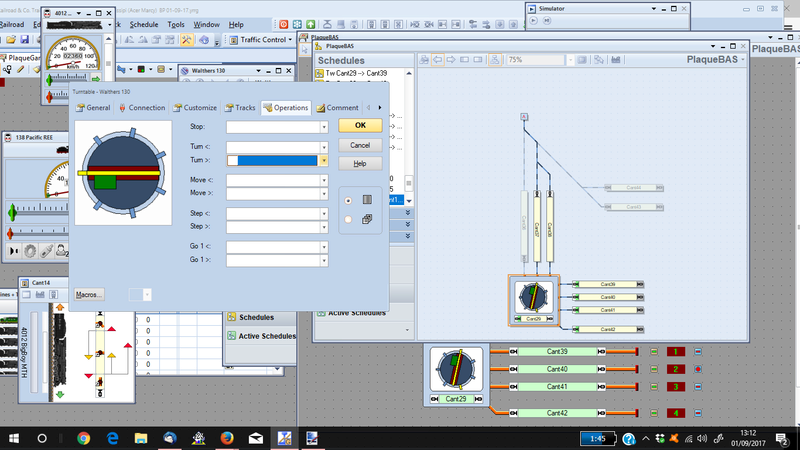Click the driver person icon in 138 Pacific window
Image resolution: width=800 pixels, height=450 pixels.
point(62,251)
